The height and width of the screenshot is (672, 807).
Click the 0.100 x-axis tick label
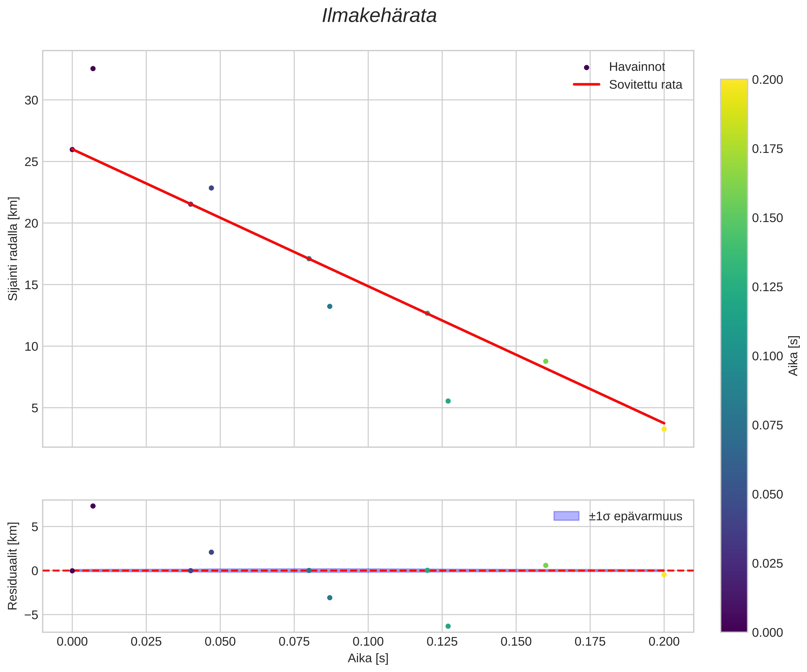(x=368, y=642)
